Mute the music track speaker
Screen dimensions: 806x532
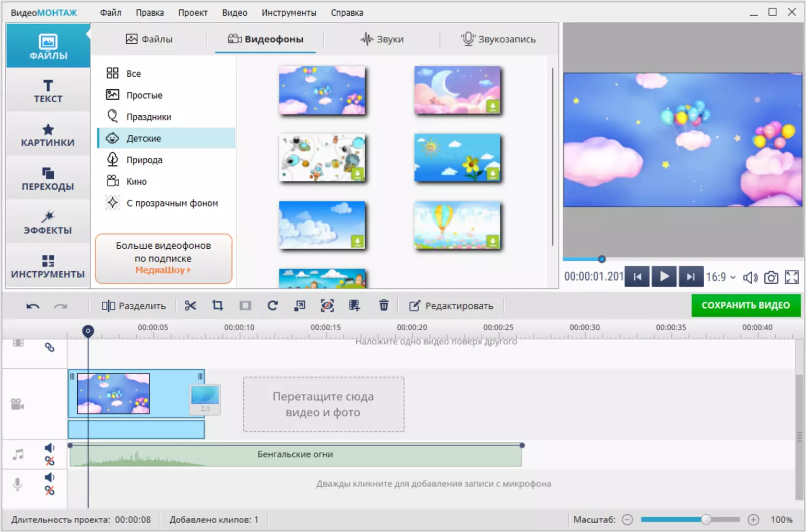50,448
